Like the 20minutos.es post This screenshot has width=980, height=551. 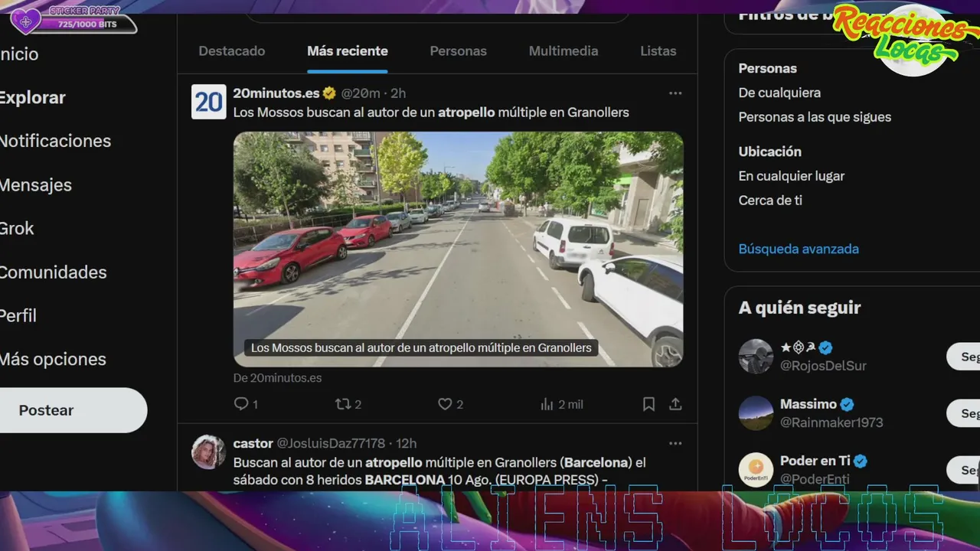point(445,404)
